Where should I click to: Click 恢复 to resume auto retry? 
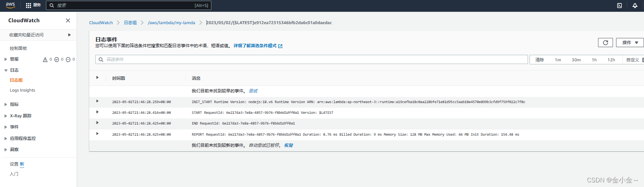click(289, 145)
